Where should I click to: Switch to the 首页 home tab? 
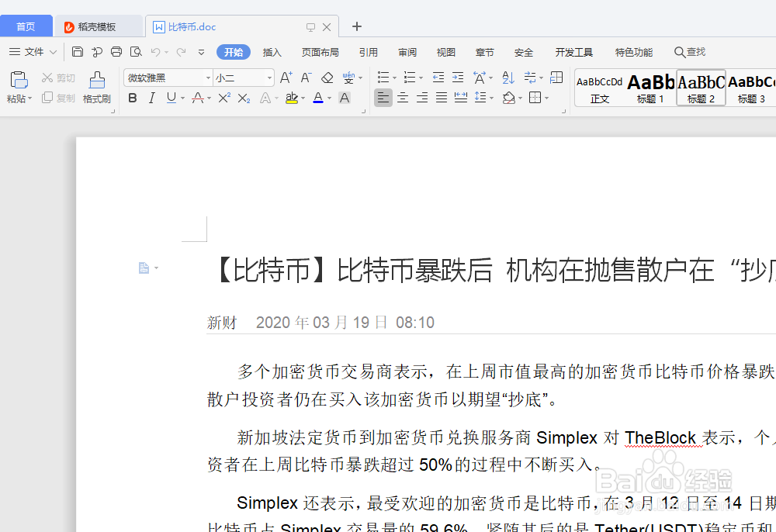[x=26, y=26]
